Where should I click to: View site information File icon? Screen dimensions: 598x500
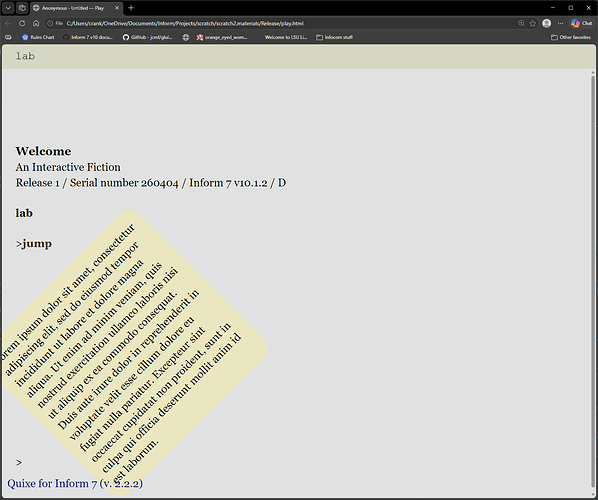55,23
